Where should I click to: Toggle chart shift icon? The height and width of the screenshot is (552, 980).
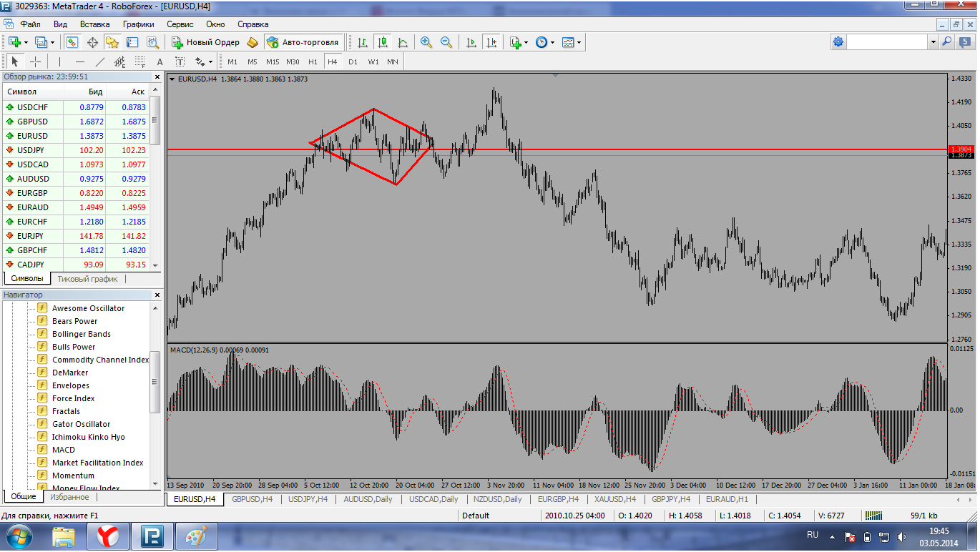click(491, 42)
